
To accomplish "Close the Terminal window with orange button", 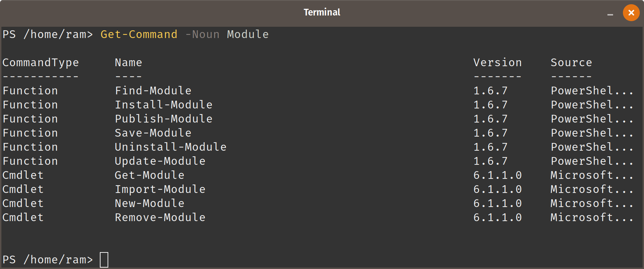I will click(631, 13).
